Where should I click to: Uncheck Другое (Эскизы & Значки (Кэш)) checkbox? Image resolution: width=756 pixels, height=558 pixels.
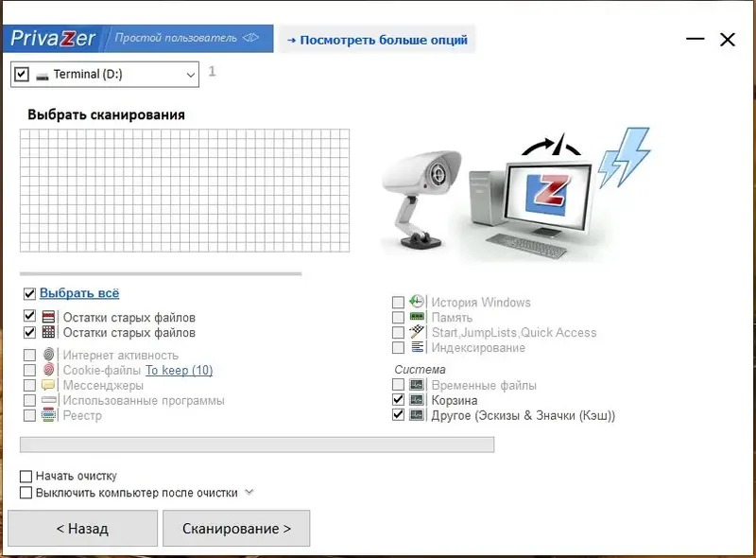click(398, 414)
